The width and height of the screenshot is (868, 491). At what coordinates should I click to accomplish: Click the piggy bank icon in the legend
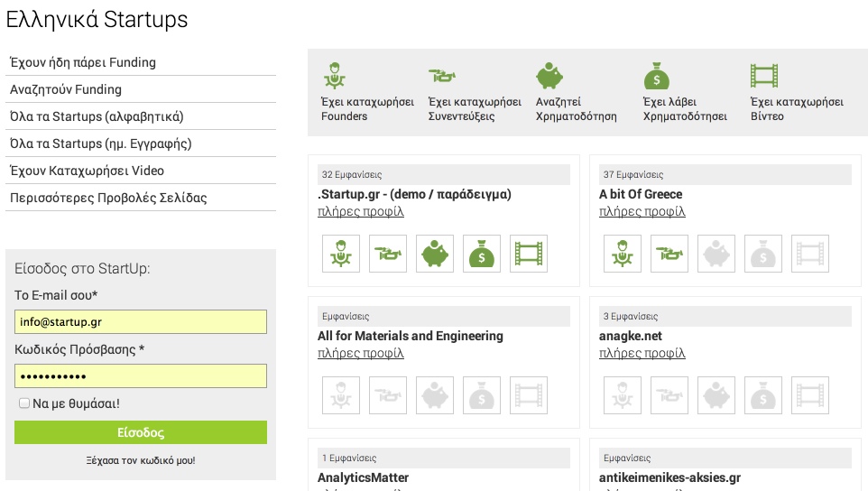[x=549, y=76]
